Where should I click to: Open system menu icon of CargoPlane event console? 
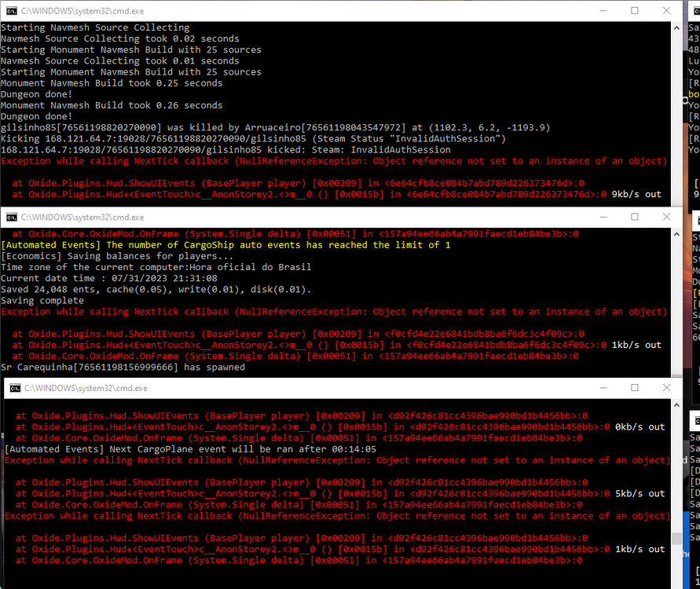point(15,388)
